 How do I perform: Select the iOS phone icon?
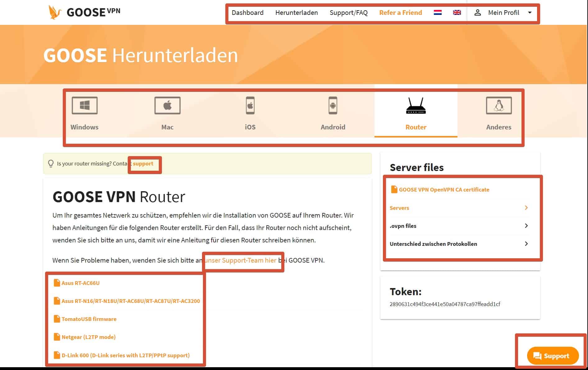pyautogui.click(x=250, y=106)
